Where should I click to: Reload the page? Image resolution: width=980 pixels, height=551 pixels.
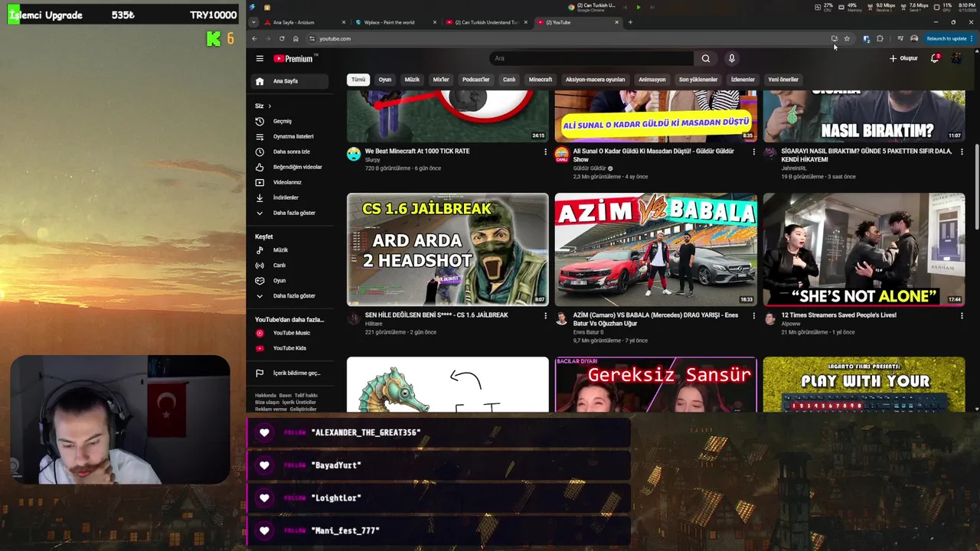point(282,38)
